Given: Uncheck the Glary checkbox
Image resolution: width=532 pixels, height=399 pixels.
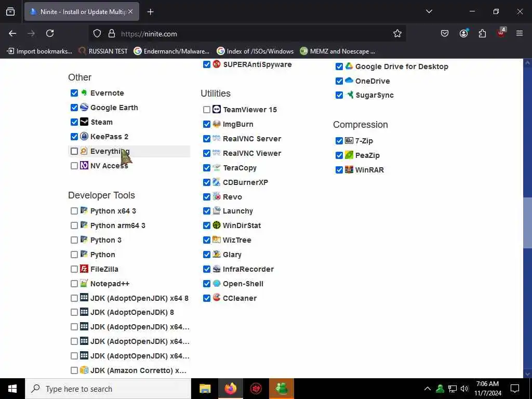Looking at the screenshot, I should (207, 255).
